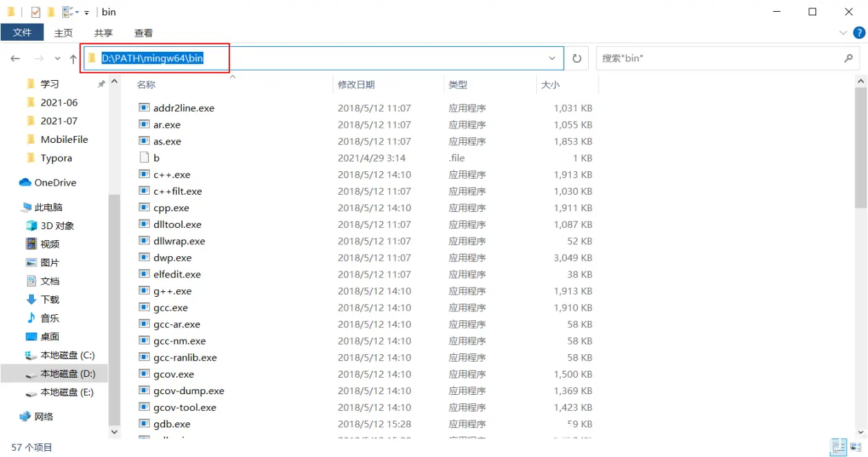The image size is (868, 457).
Task: Select the addr2line.exe file icon
Action: 144,108
